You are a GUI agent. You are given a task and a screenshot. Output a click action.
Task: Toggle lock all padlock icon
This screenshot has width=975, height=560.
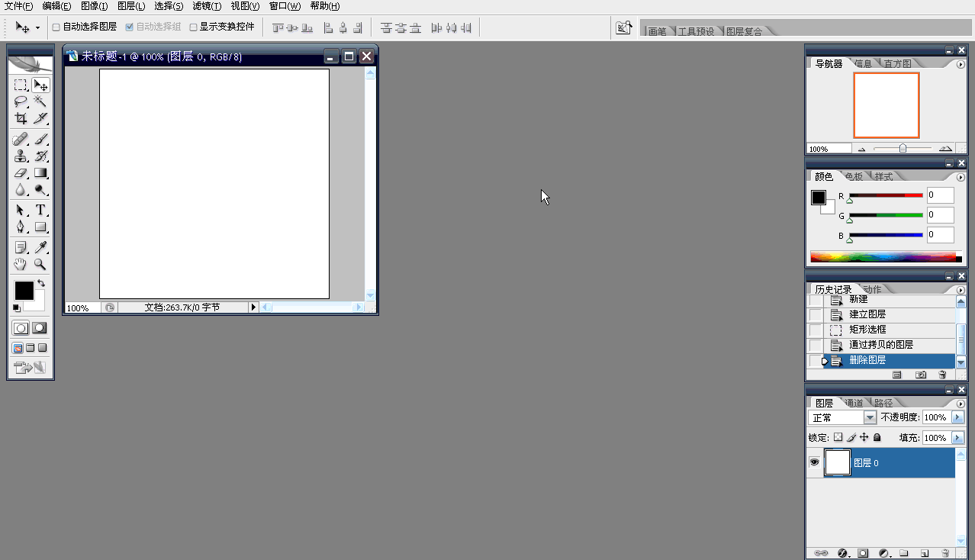[x=877, y=438]
